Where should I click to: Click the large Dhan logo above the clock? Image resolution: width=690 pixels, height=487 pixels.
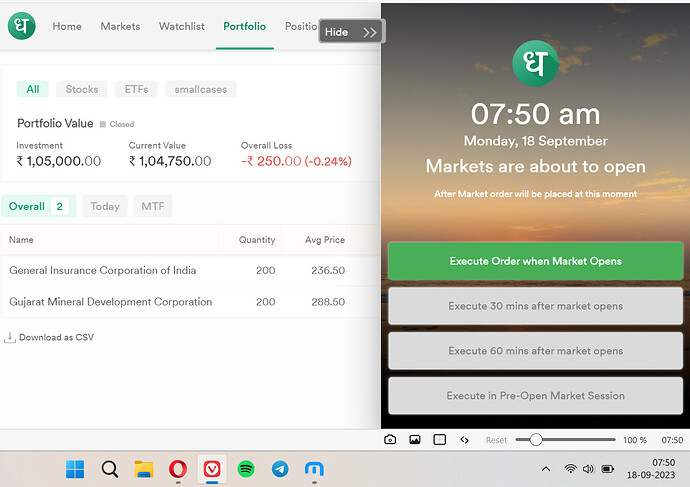click(535, 63)
